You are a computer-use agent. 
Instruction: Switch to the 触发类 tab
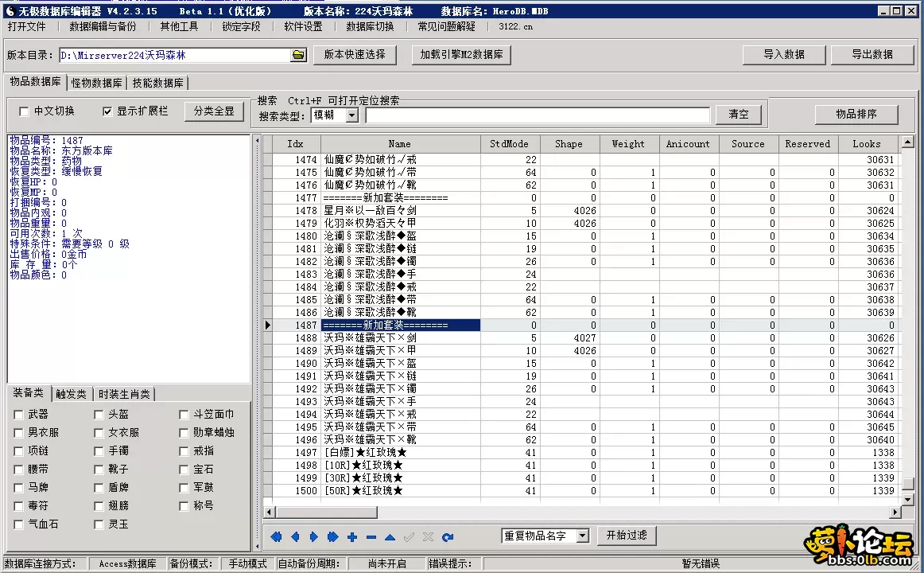tap(72, 394)
